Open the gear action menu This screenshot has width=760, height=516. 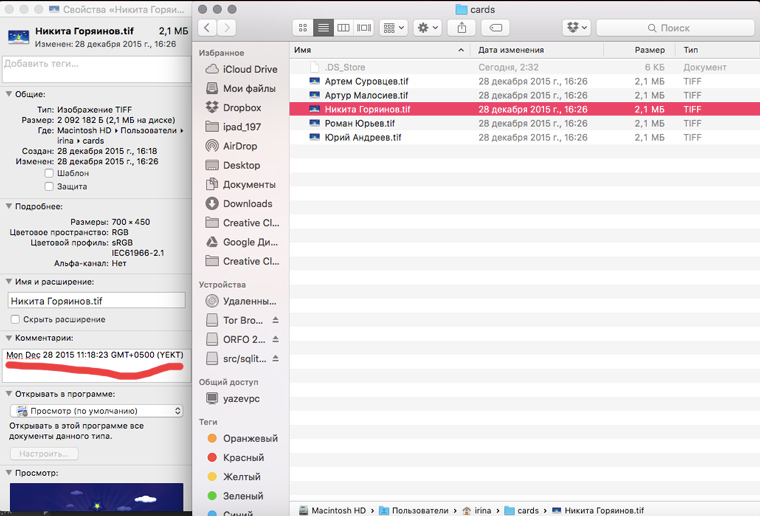click(x=428, y=28)
